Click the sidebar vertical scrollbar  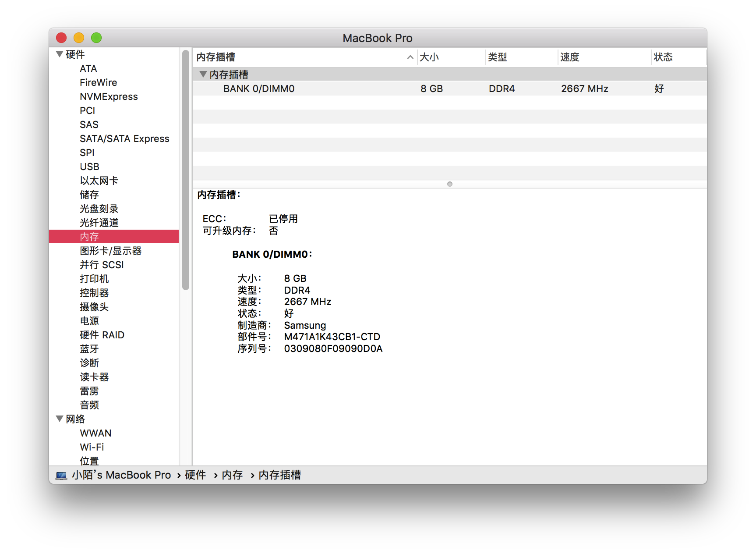pyautogui.click(x=186, y=170)
